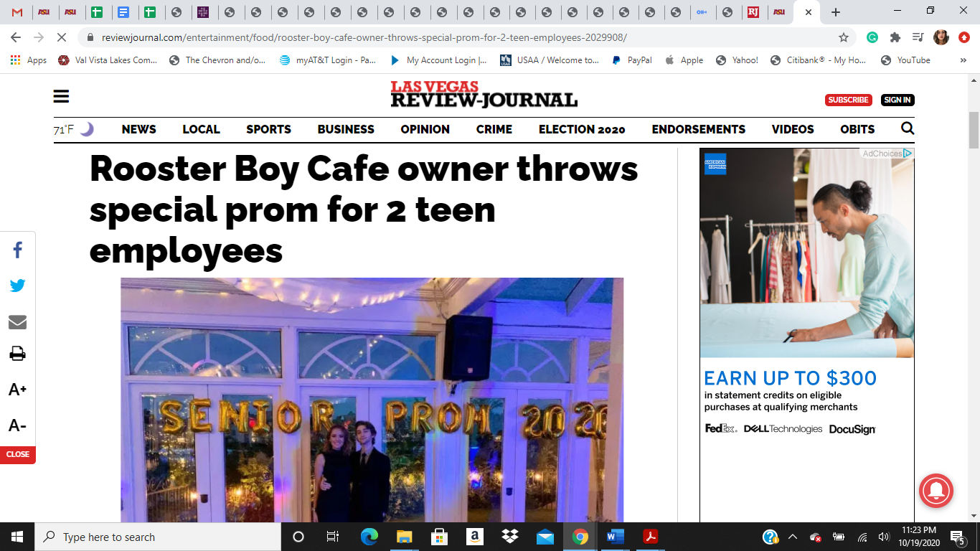Show hidden system tray icons

coord(792,537)
